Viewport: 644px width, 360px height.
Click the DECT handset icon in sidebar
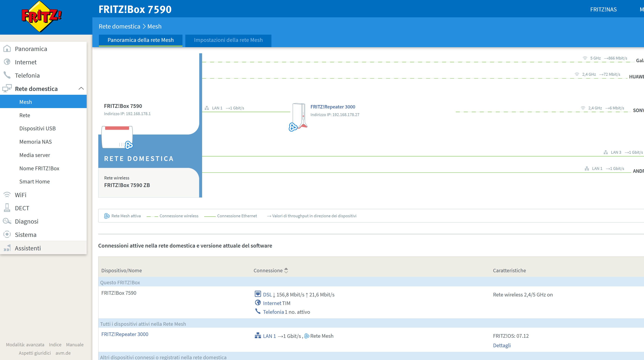click(7, 208)
